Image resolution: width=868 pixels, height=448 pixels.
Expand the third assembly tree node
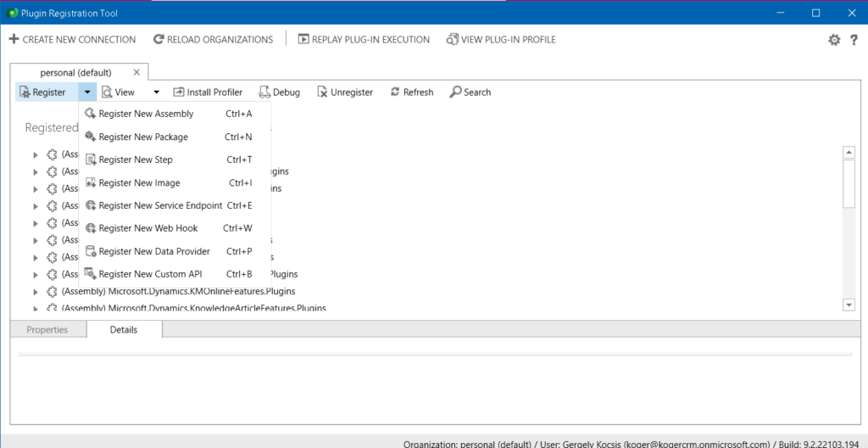pos(36,189)
